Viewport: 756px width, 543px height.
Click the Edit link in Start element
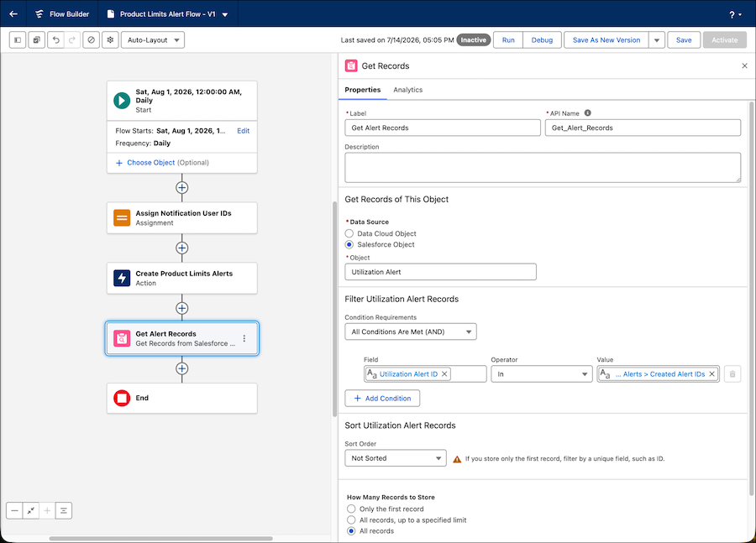243,131
